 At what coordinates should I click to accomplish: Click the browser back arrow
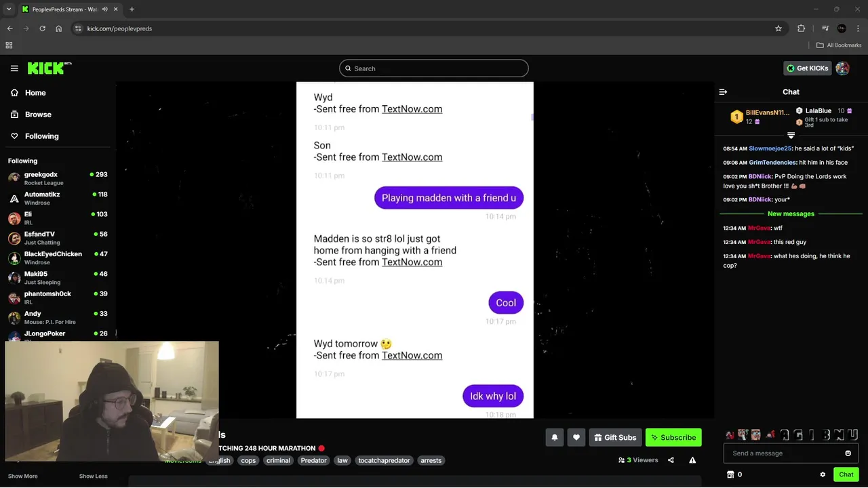pyautogui.click(x=9, y=28)
